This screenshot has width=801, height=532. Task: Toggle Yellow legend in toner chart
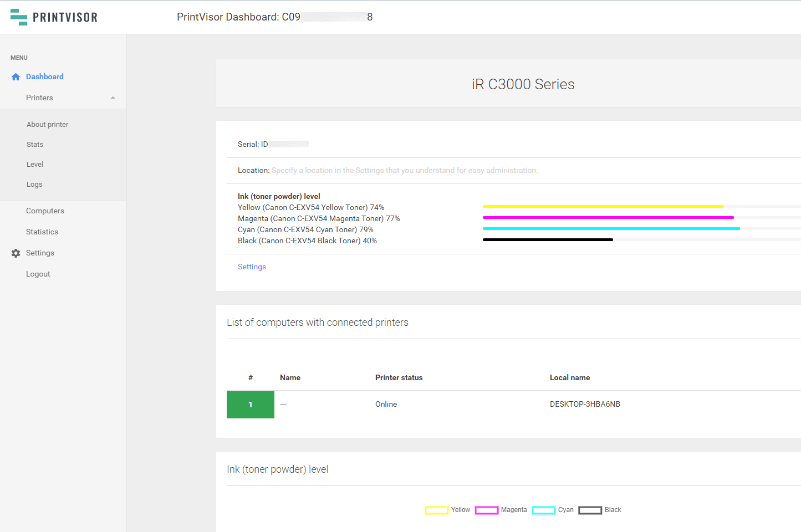(437, 510)
